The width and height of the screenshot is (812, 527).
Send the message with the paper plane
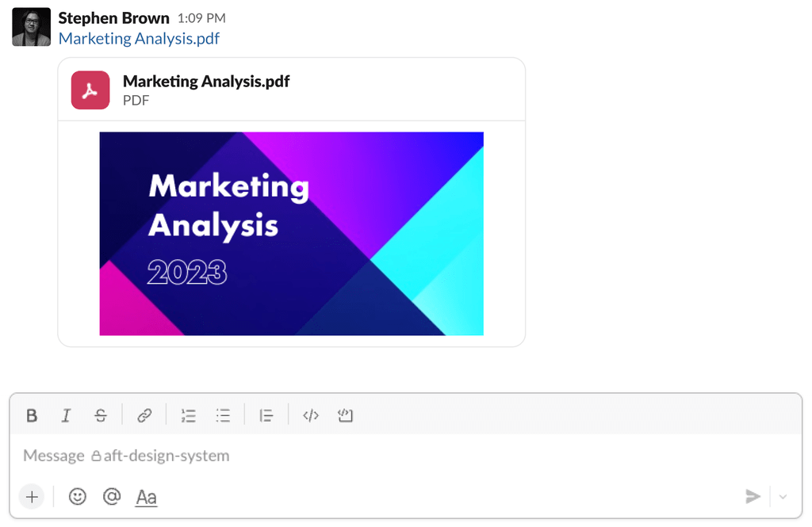[x=753, y=496]
